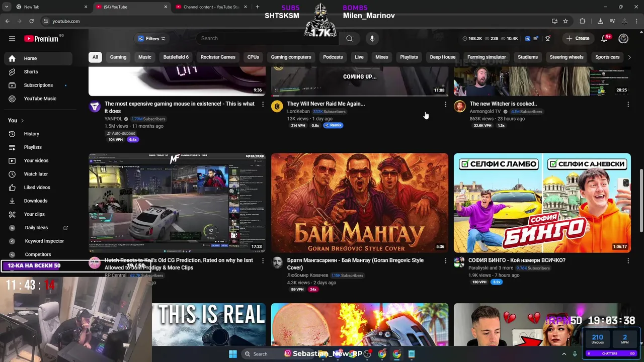This screenshot has height=362, width=644.
Task: Open the account avatar menu
Action: 623,38
